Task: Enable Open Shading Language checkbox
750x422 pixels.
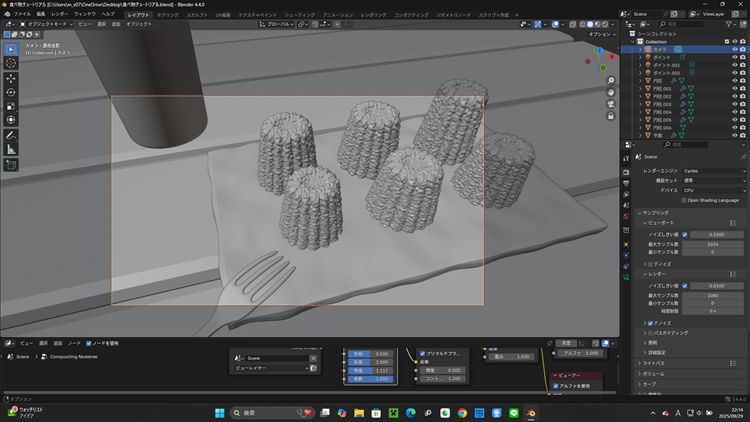Action: pyautogui.click(x=684, y=200)
